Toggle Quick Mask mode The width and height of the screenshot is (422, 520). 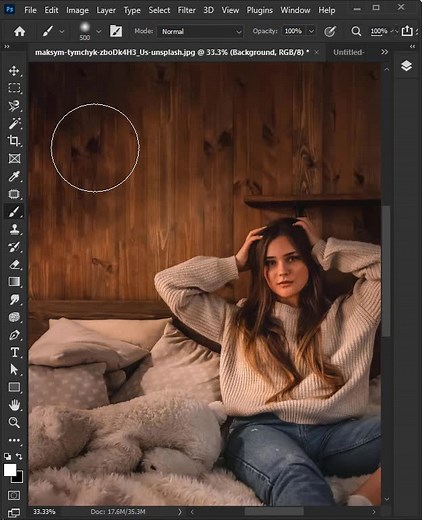pos(14,495)
